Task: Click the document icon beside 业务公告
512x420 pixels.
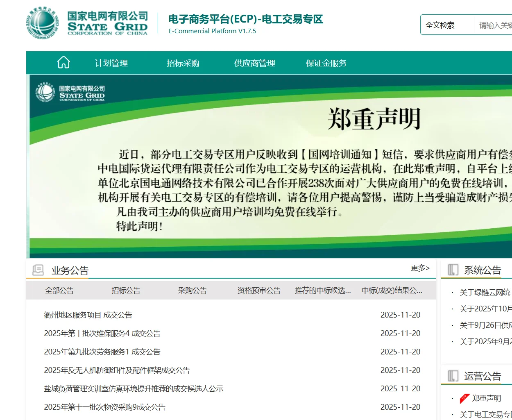Action: pos(38,269)
